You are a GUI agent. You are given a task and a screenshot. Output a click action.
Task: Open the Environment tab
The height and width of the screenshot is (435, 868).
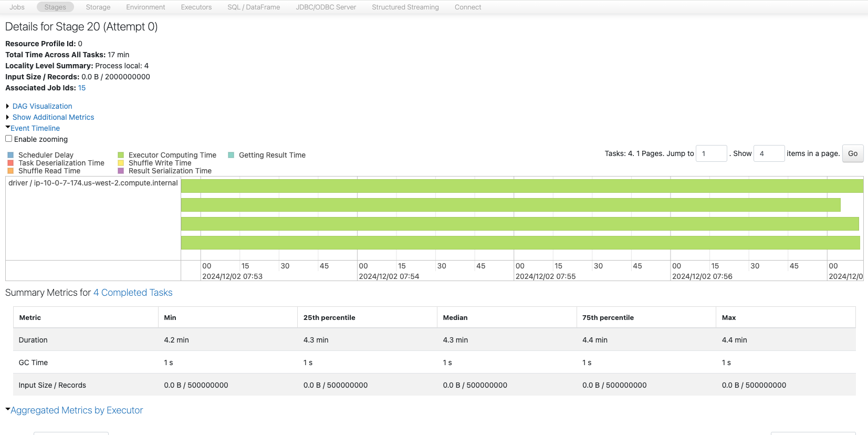(x=145, y=7)
